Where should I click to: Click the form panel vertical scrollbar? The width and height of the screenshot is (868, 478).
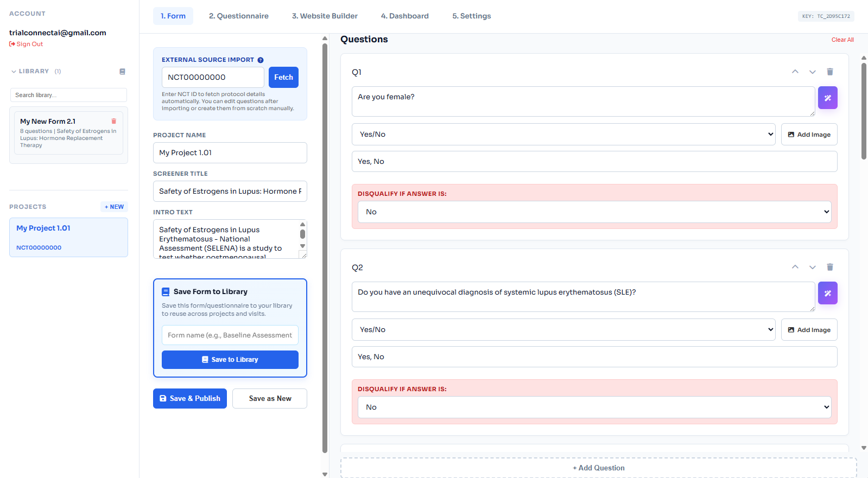(x=325, y=248)
